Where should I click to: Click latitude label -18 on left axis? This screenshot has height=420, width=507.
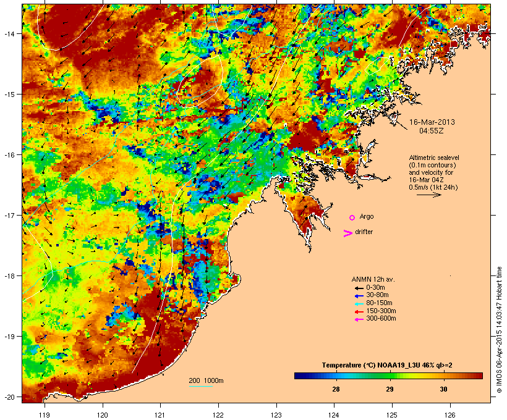(9, 276)
